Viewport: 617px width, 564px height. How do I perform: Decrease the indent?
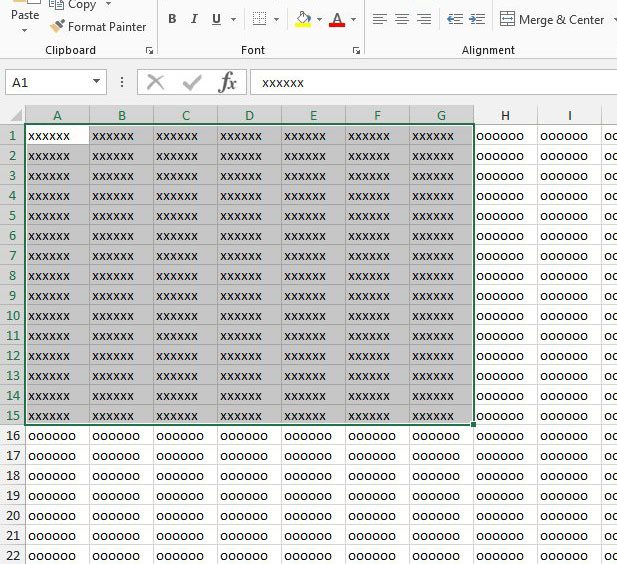pyautogui.click(x=455, y=19)
